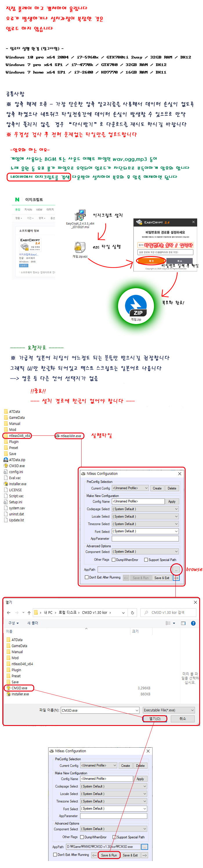Select CM3D.exe in the Open dialog file list
203x868 pixels.
click(19, 688)
